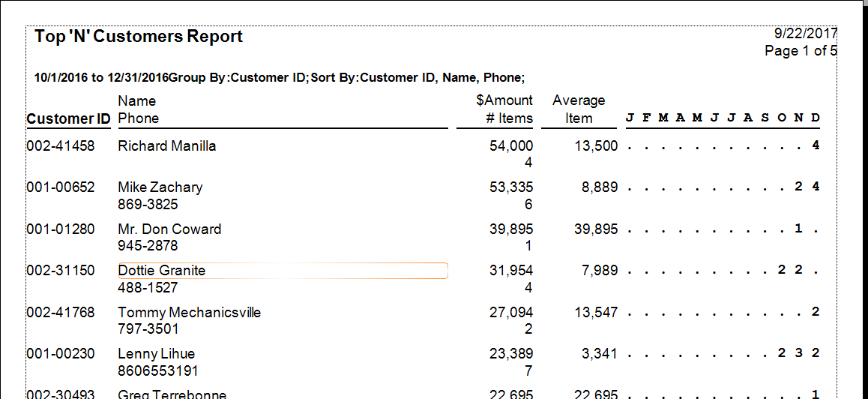Click the Phone column header label

[139, 118]
